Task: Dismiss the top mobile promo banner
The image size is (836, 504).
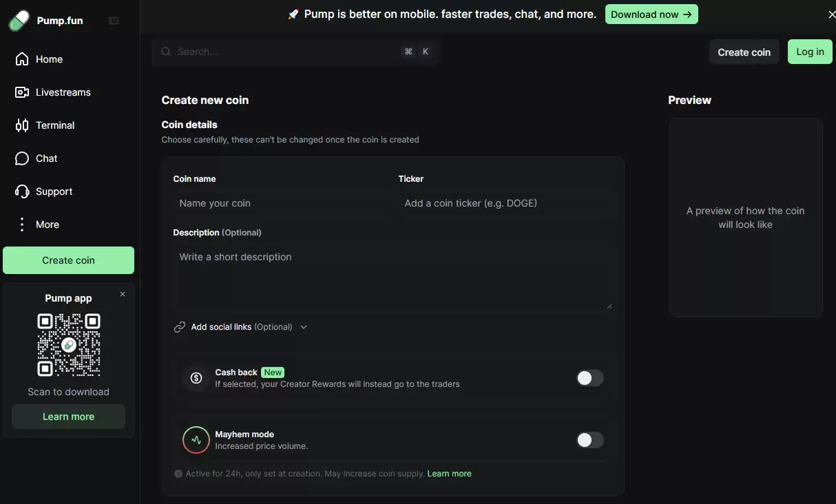Action: pos(831,14)
